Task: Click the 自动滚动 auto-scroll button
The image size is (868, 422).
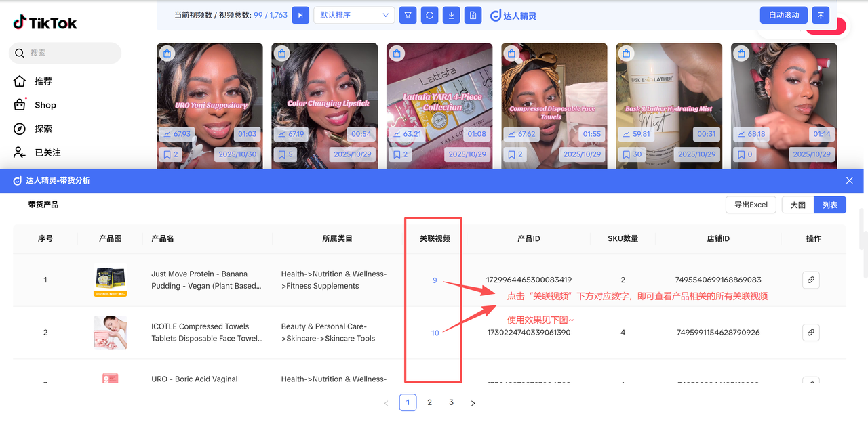Action: point(784,15)
